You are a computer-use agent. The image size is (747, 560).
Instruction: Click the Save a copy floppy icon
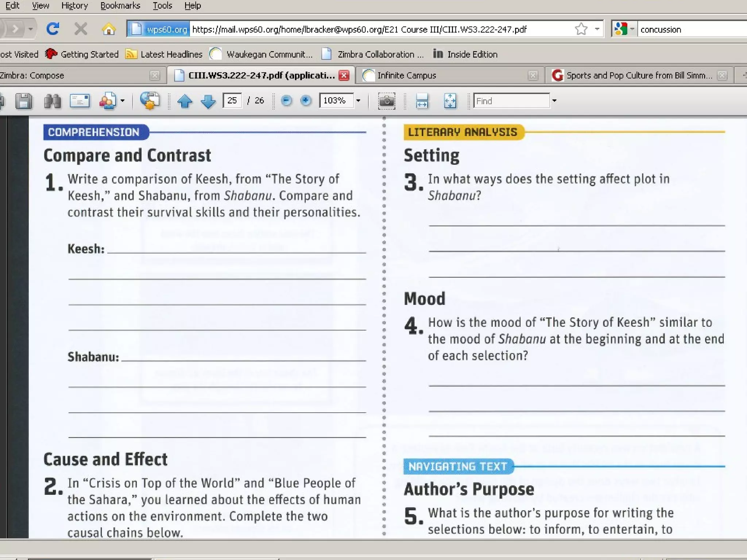click(x=24, y=101)
